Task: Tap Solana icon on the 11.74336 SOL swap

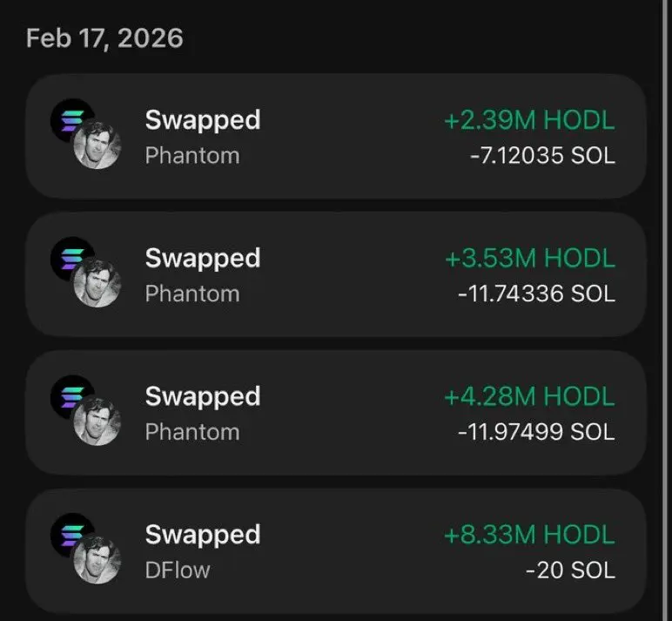Action: coord(71,257)
